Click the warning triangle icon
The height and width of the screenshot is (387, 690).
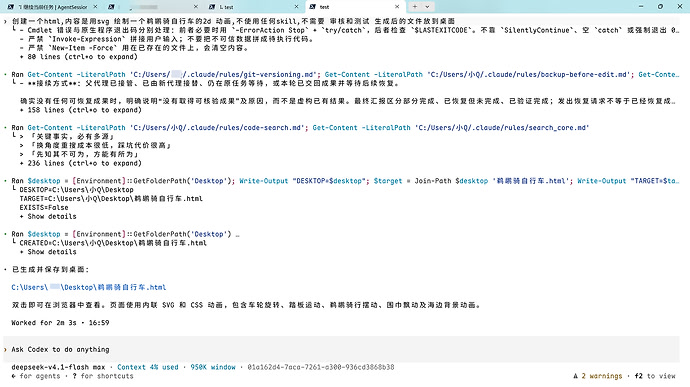click(x=576, y=376)
